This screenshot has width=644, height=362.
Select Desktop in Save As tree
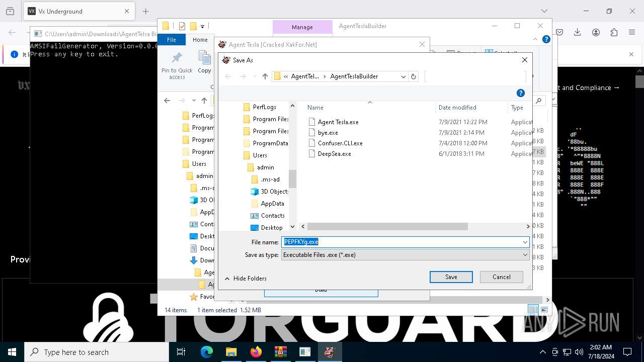(x=272, y=228)
